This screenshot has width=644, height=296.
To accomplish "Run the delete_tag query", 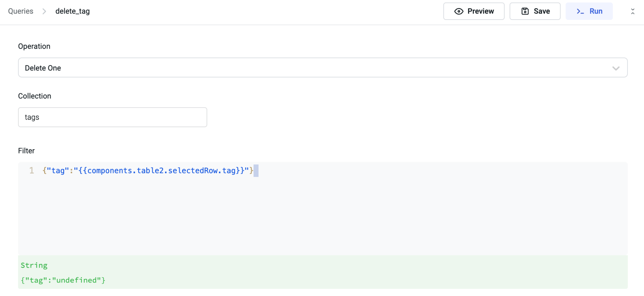I will pyautogui.click(x=589, y=11).
